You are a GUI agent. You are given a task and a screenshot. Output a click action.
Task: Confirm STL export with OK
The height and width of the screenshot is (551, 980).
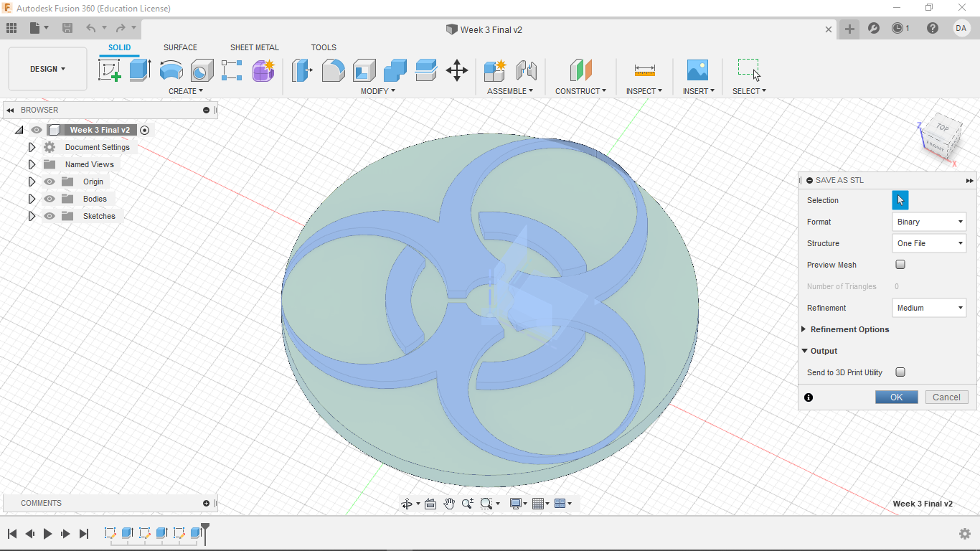click(897, 397)
